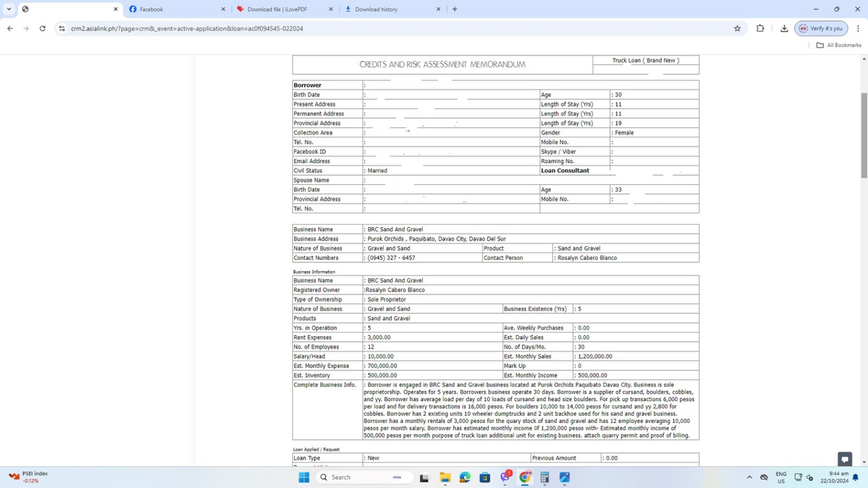
Task: Click the Est. Monthly Expense value 700,000.00
Action: [382, 366]
